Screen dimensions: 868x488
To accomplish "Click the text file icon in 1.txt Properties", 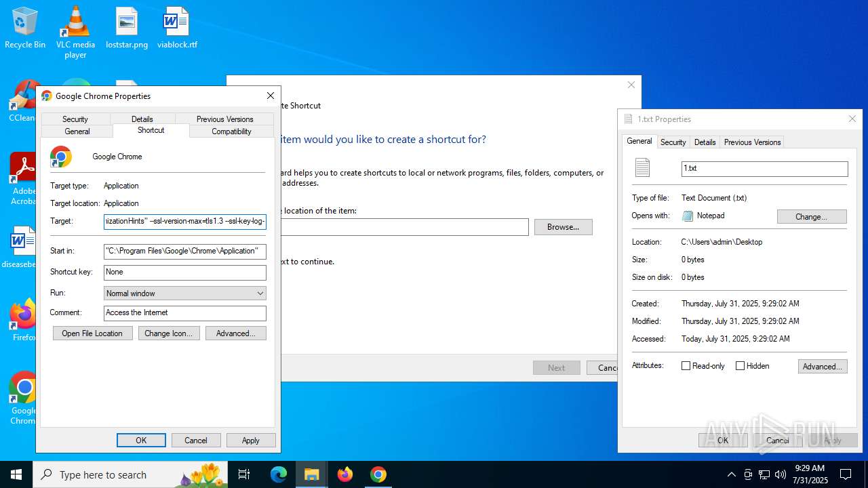I will coord(642,167).
